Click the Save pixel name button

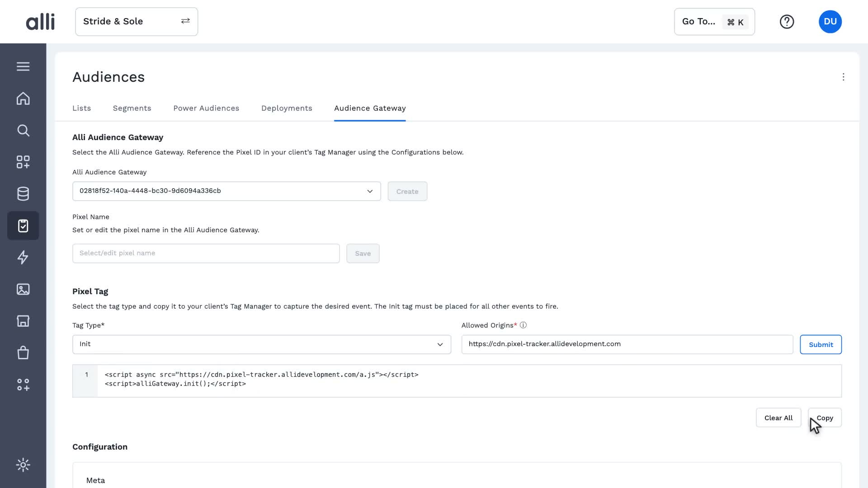point(363,253)
